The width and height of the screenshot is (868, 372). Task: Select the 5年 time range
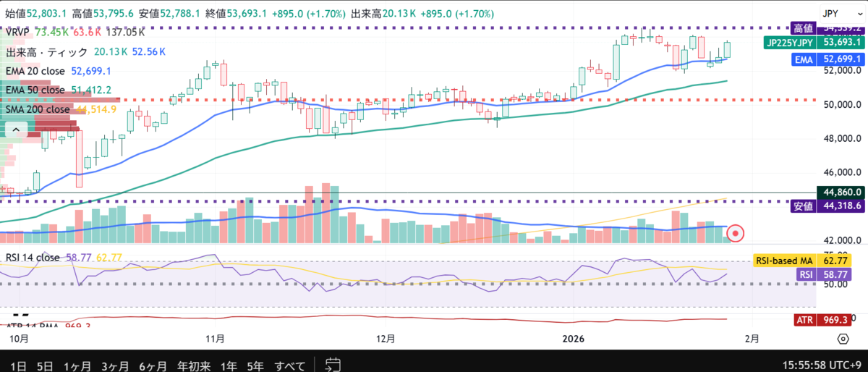pyautogui.click(x=255, y=365)
